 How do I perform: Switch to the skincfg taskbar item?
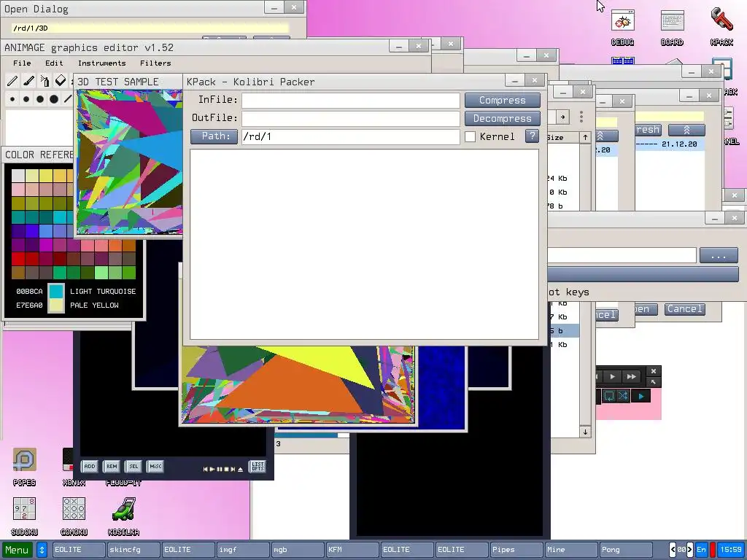coord(133,550)
